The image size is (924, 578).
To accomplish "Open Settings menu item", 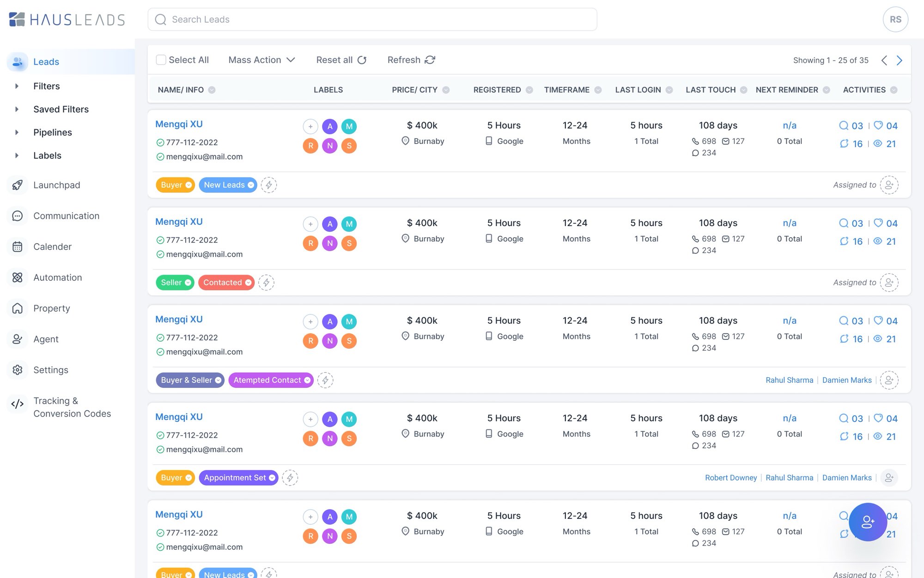I will coord(51,370).
